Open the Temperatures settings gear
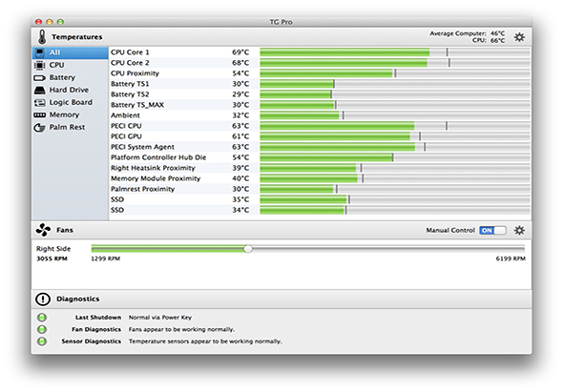Image resolution: width=563 pixels, height=392 pixels. 519,37
